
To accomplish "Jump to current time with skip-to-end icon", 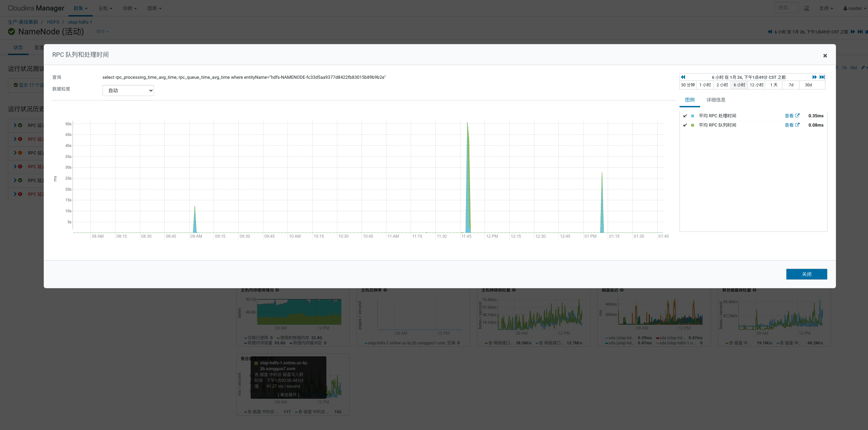I will click(822, 77).
